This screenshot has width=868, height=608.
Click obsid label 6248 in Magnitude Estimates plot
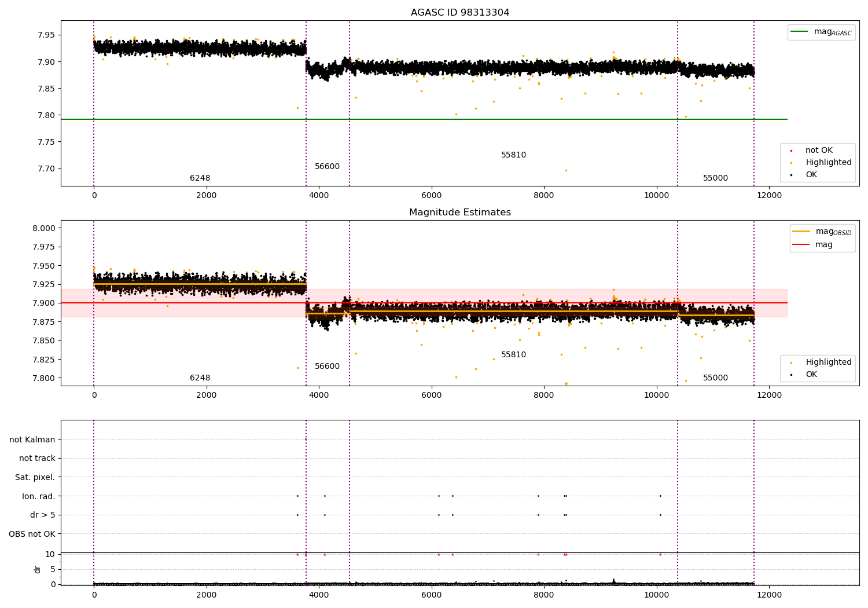pyautogui.click(x=200, y=378)
